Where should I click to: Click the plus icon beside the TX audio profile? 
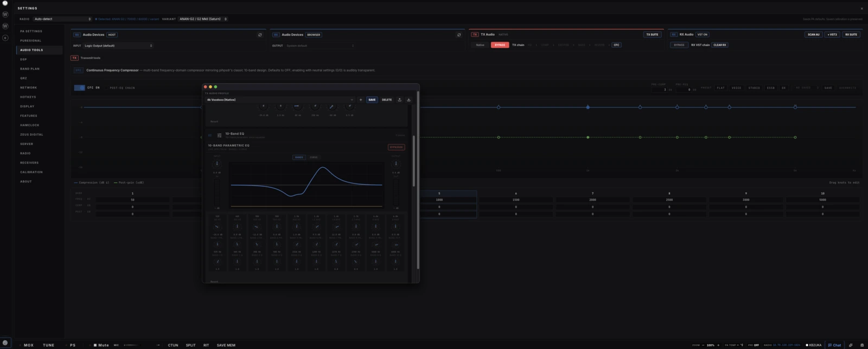(361, 100)
